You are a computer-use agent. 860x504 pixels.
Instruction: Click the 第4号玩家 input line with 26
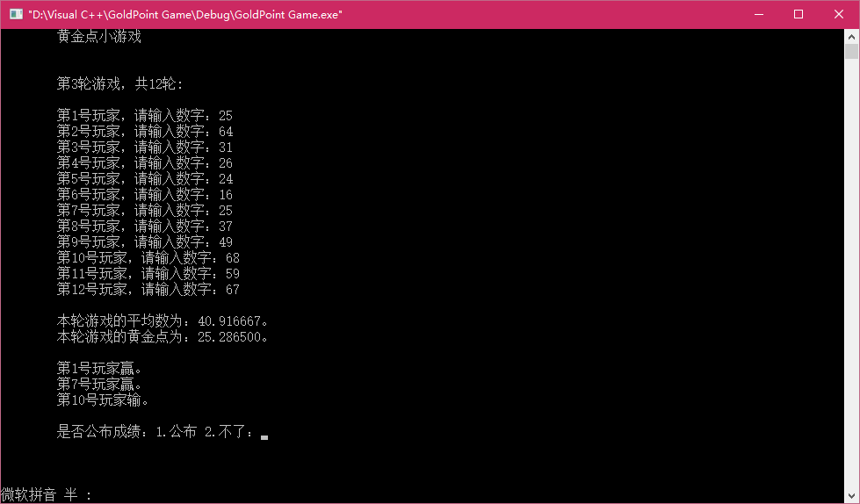tap(145, 163)
